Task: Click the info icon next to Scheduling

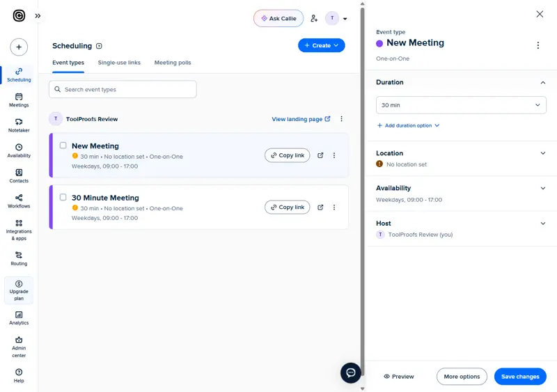Action: pyautogui.click(x=99, y=46)
